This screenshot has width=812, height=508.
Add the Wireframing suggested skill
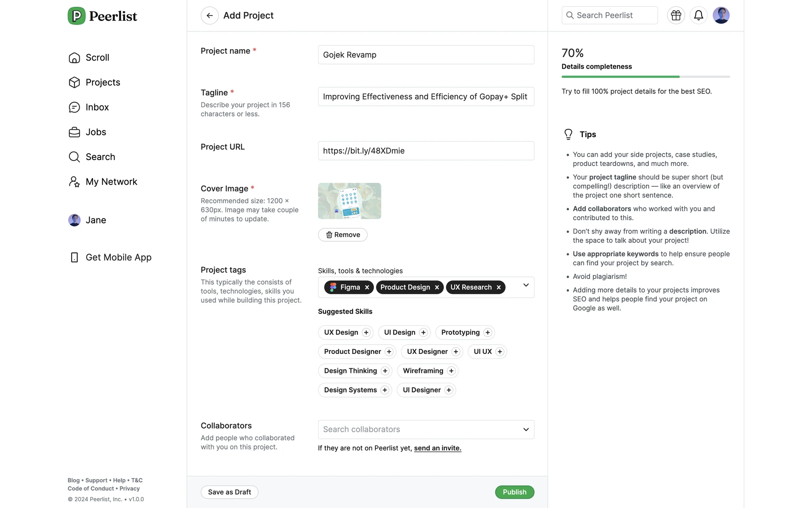pos(451,371)
